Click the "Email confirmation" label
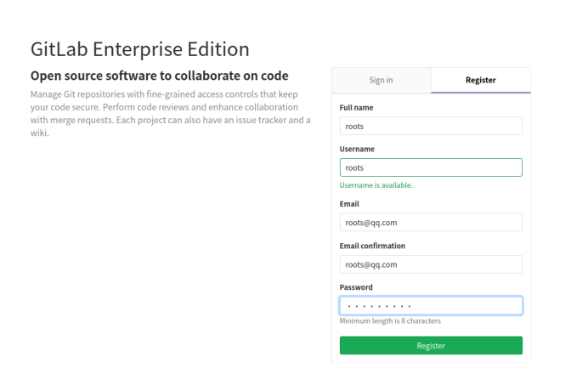Screen dimensions: 588x368 coord(372,246)
